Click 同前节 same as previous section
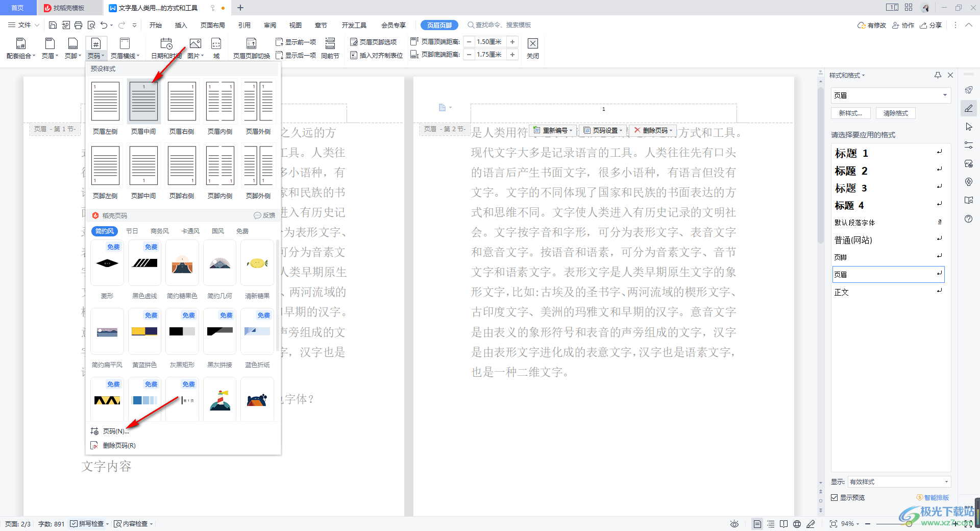 (x=330, y=49)
